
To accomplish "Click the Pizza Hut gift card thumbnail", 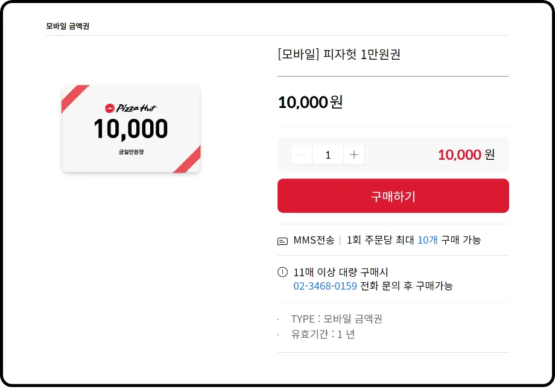I will pos(132,129).
